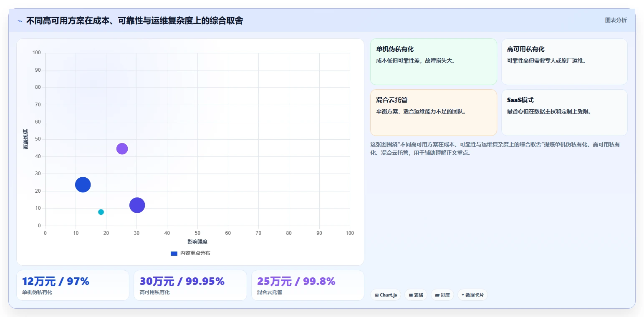
Task: Click the lightning icon beside the title
Action: click(20, 20)
